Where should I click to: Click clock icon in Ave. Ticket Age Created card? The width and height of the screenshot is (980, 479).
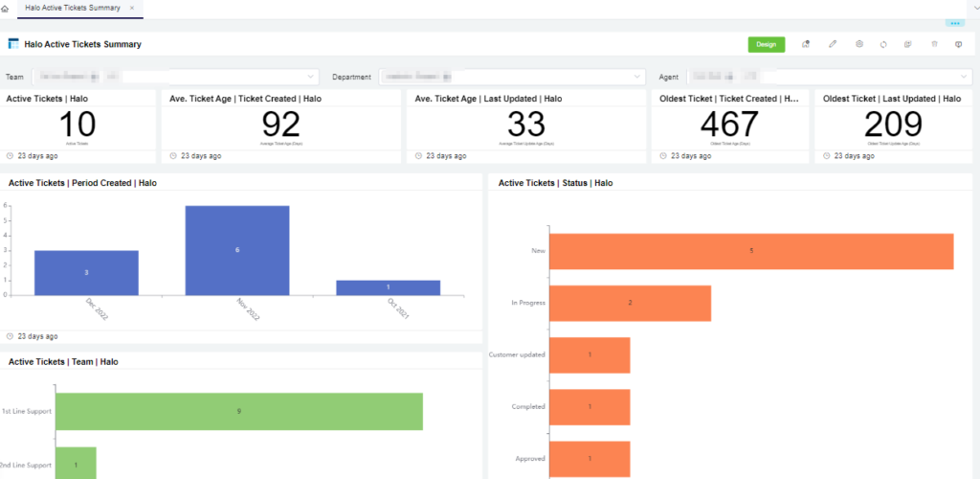click(173, 156)
